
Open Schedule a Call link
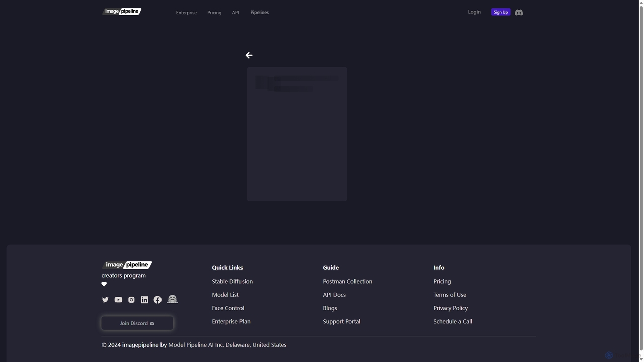click(x=453, y=321)
